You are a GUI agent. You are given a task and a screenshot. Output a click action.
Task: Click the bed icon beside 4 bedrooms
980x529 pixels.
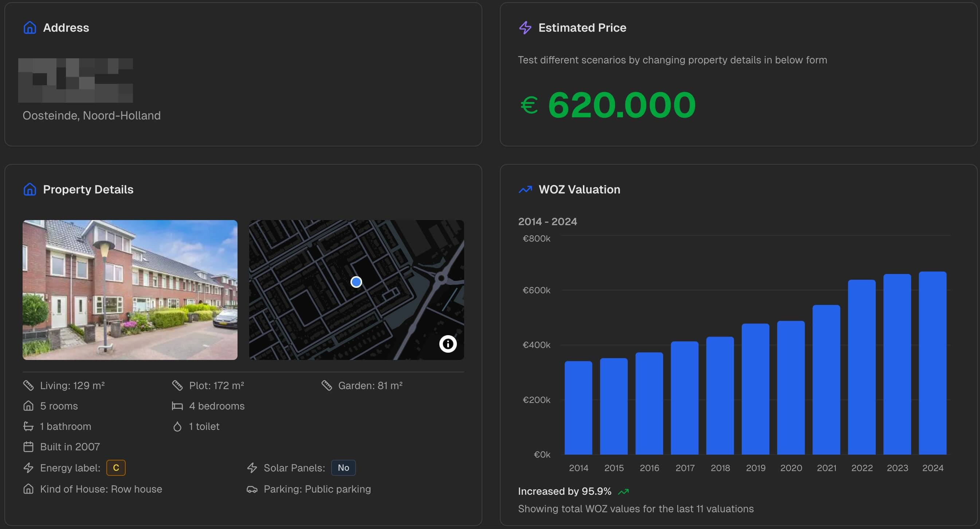coord(177,406)
